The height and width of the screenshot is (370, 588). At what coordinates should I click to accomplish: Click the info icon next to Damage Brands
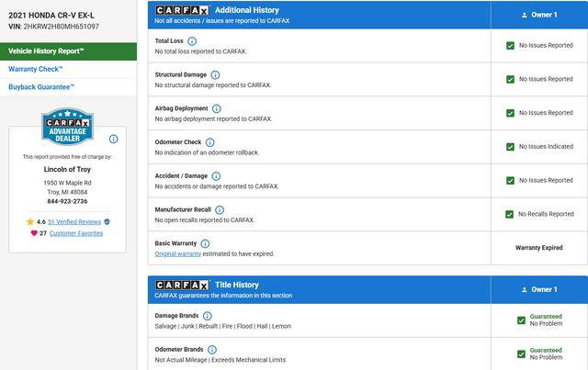[x=208, y=316]
